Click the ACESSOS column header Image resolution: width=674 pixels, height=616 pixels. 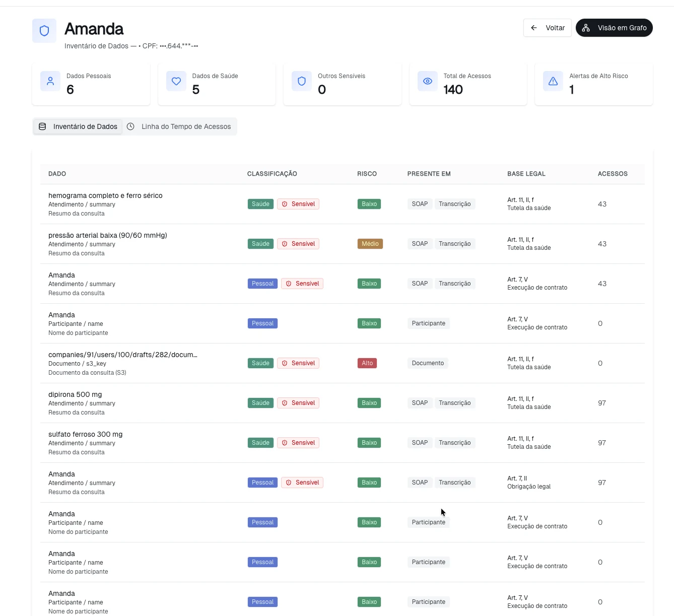pyautogui.click(x=613, y=174)
